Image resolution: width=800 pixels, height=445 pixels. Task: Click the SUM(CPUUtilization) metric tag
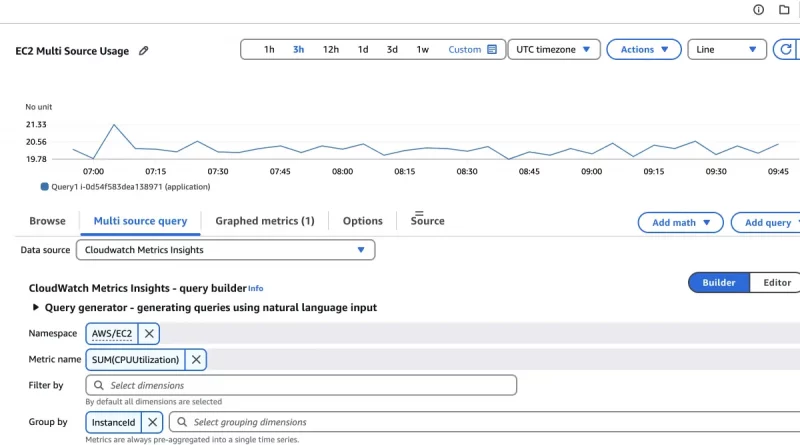pos(135,359)
